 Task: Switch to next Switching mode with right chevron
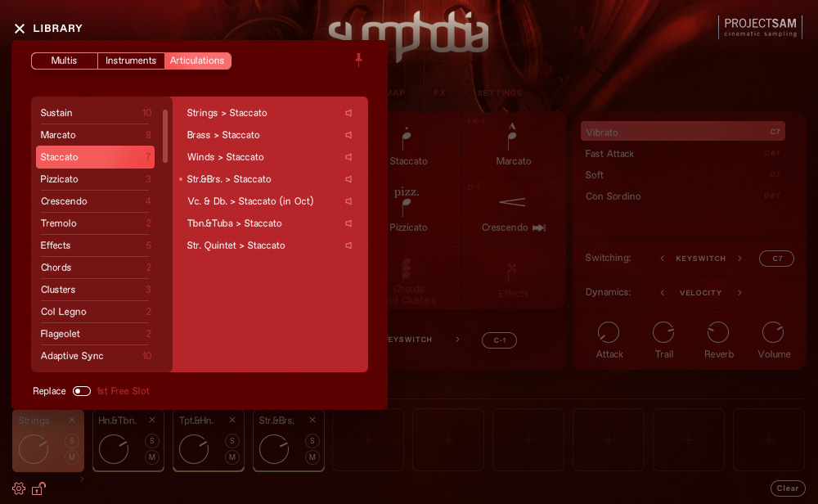(739, 259)
